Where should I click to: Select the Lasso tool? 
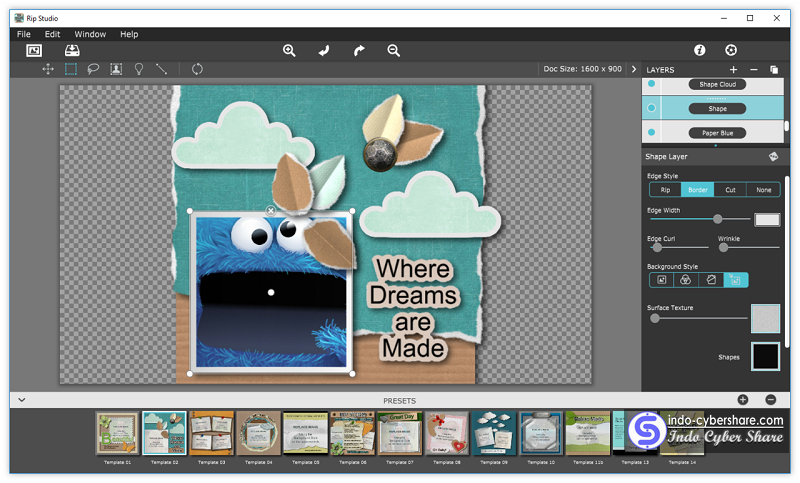click(x=93, y=69)
